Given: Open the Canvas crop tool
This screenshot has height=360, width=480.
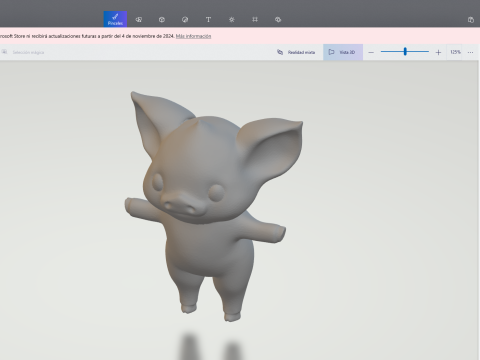Looking at the screenshot, I should pyautogui.click(x=255, y=20).
